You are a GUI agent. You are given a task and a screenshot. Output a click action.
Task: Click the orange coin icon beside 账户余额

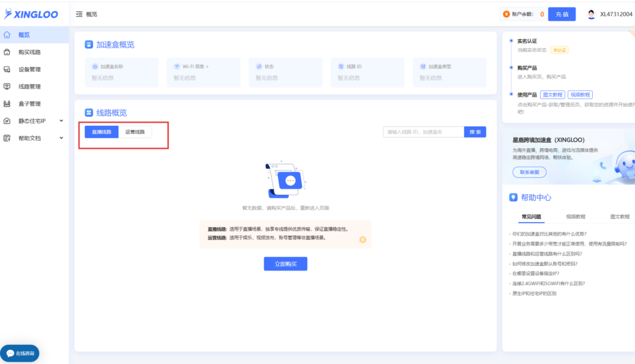click(506, 14)
